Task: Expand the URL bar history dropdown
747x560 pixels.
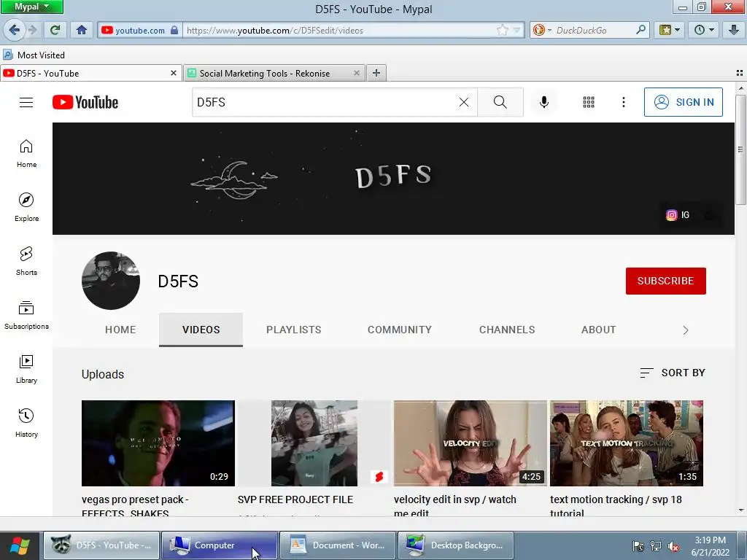Action: (x=517, y=30)
